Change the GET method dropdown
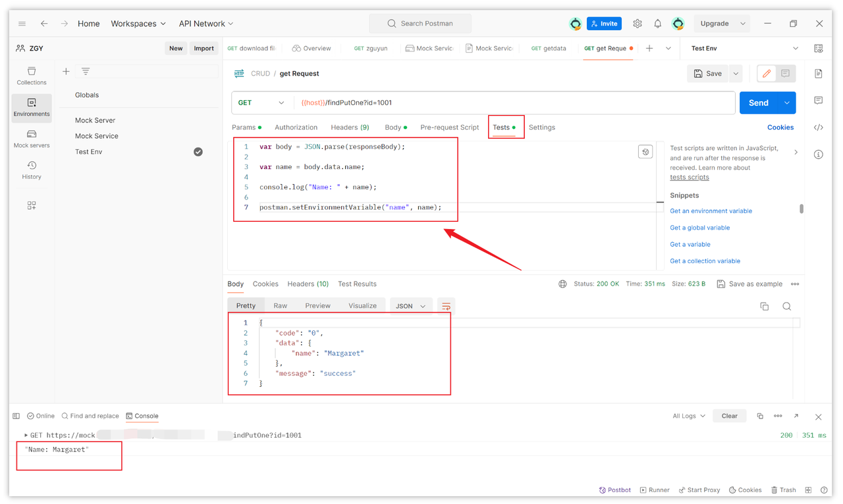 point(261,103)
